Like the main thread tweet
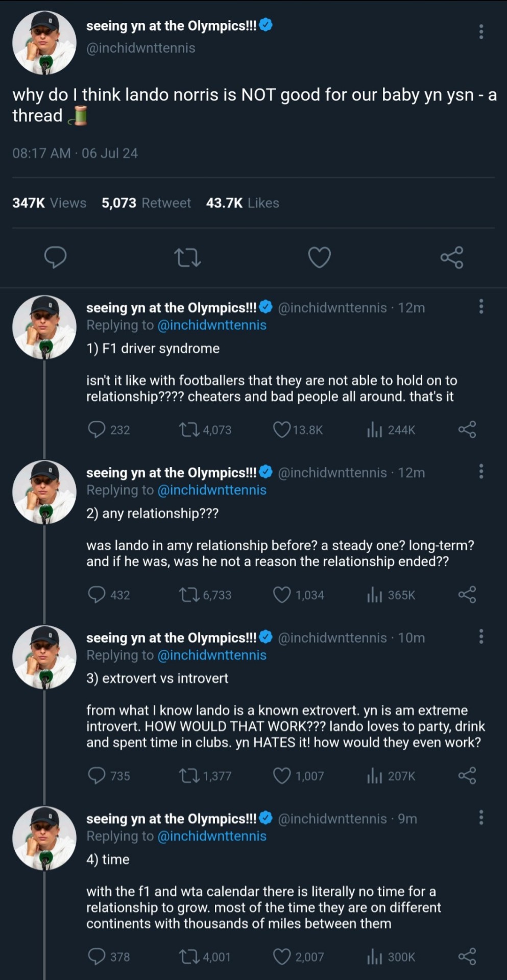The width and height of the screenshot is (507, 980). click(319, 257)
